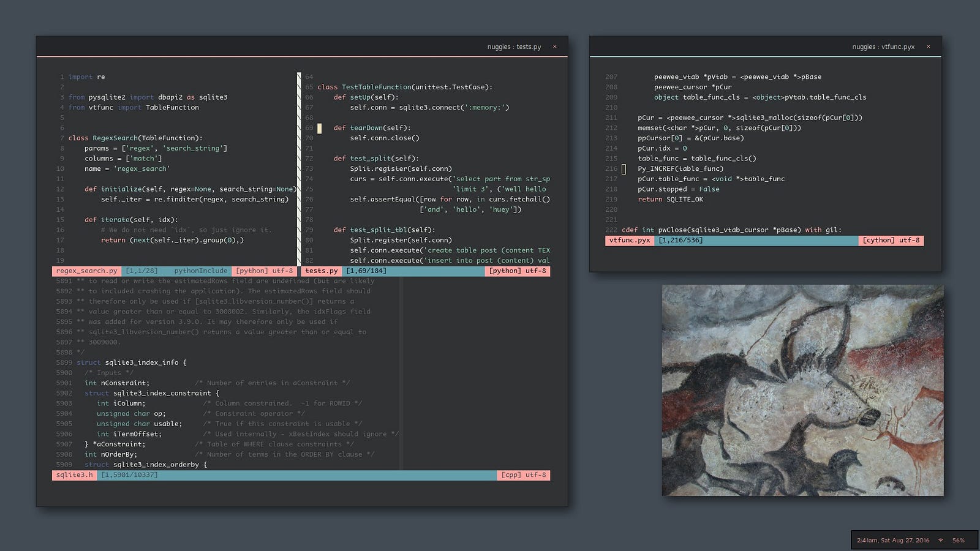Click line number 5901 in sqlite3.h
980x551 pixels.
click(64, 383)
